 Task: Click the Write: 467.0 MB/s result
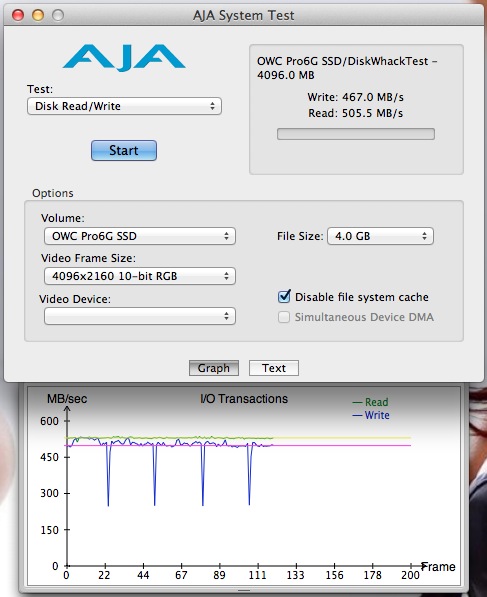(356, 97)
